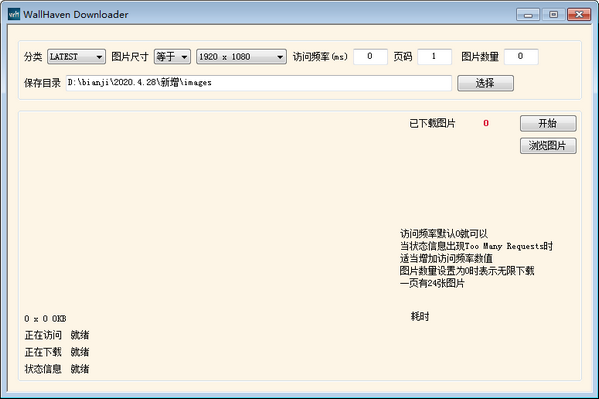Image resolution: width=599 pixels, height=399 pixels.
Task: Open the 分类 LATEST category dropdown
Action: tap(76, 57)
